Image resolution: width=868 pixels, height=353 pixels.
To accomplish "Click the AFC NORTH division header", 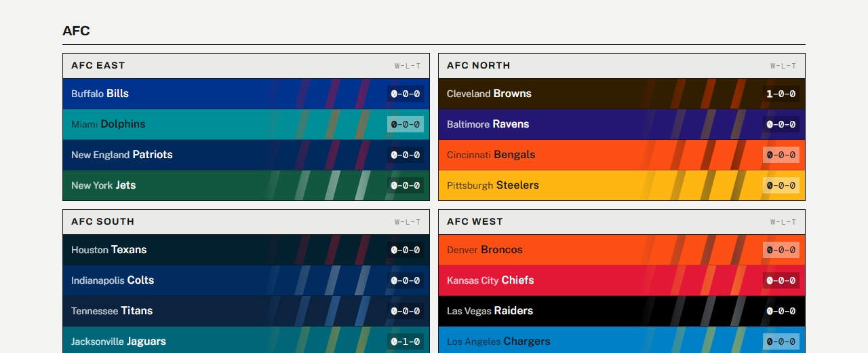I will pyautogui.click(x=479, y=66).
